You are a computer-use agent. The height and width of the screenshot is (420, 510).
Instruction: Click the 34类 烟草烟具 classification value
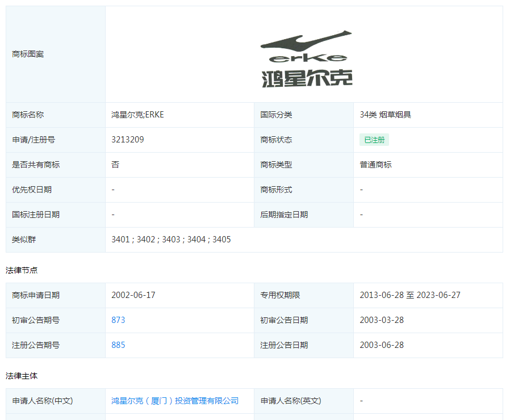[385, 115]
